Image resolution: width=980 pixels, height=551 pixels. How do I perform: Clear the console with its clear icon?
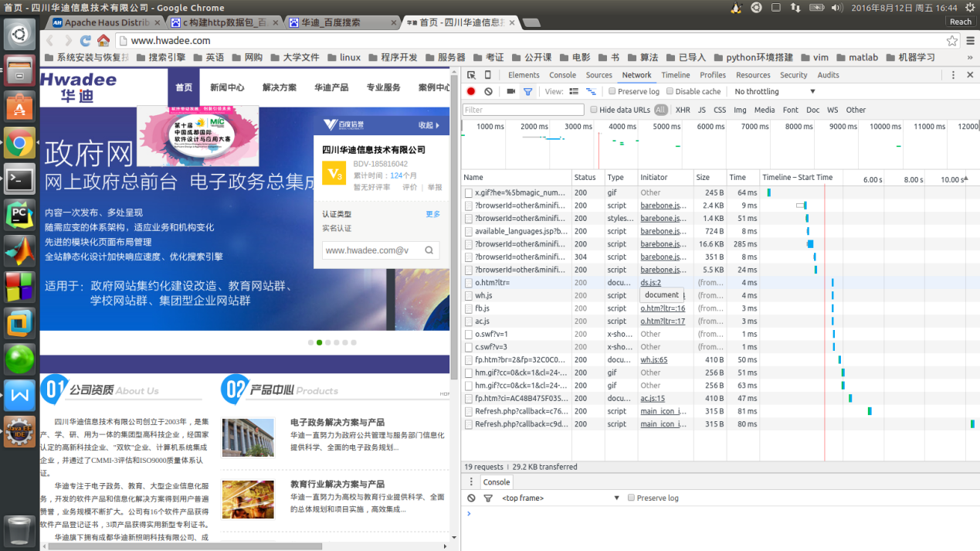click(x=471, y=498)
